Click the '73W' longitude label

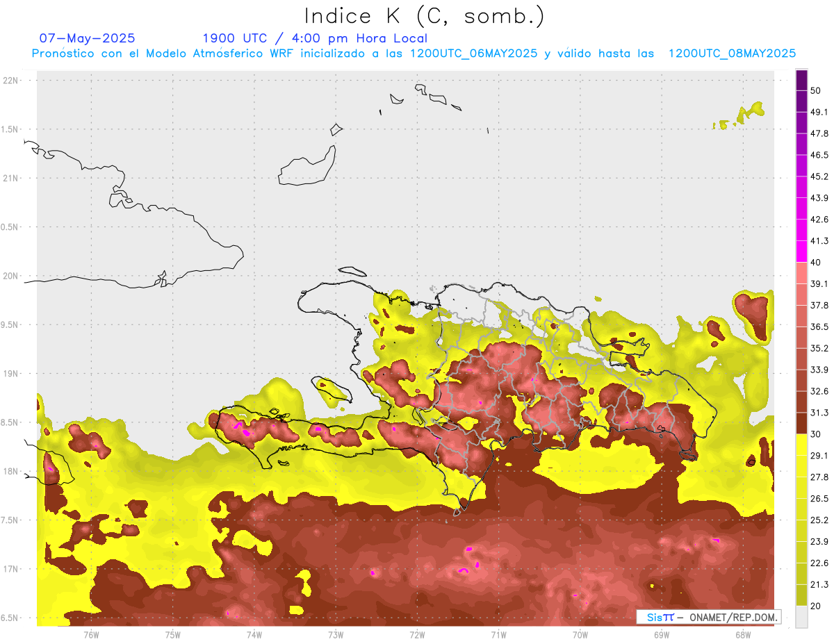(x=336, y=635)
